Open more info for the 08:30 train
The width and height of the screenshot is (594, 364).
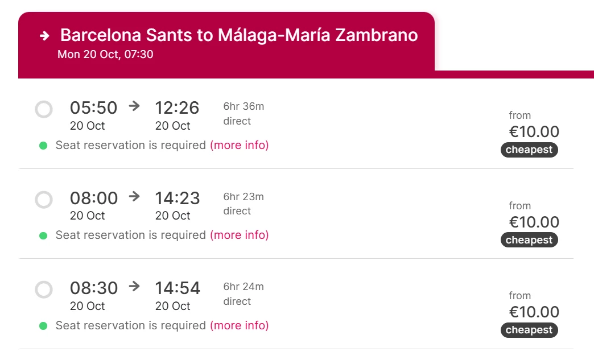[x=239, y=326]
